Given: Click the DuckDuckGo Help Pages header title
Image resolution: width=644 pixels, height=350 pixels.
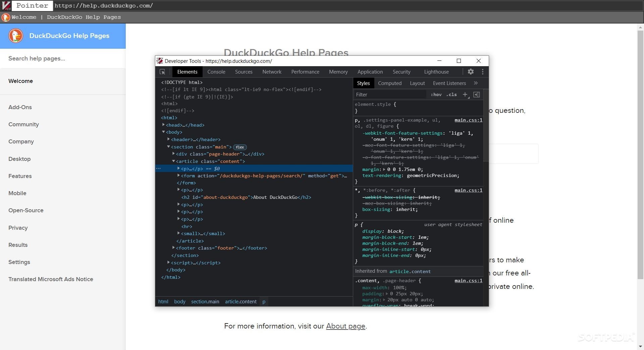Looking at the screenshot, I should click(x=69, y=36).
